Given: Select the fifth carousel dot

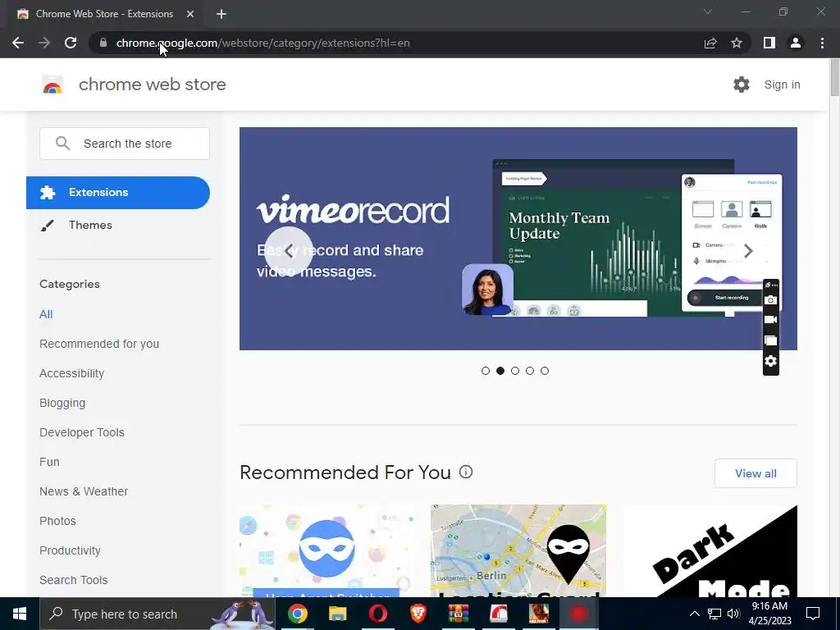Looking at the screenshot, I should [x=545, y=371].
